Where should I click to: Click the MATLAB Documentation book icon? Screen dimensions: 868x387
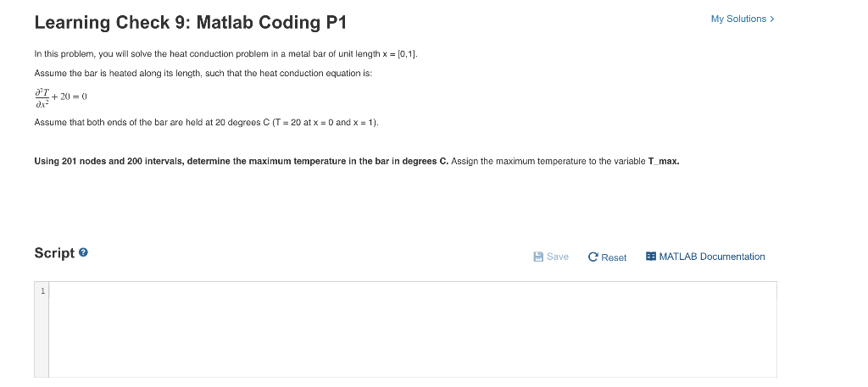(651, 257)
